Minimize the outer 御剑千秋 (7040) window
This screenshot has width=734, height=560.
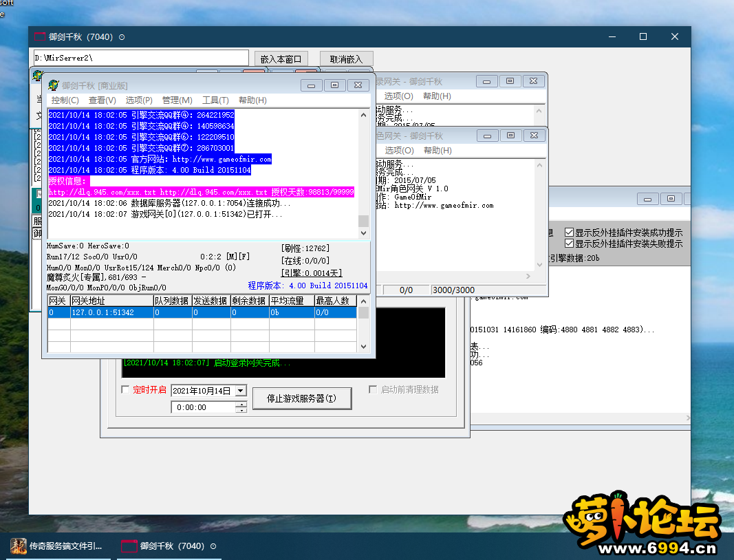[x=612, y=36]
